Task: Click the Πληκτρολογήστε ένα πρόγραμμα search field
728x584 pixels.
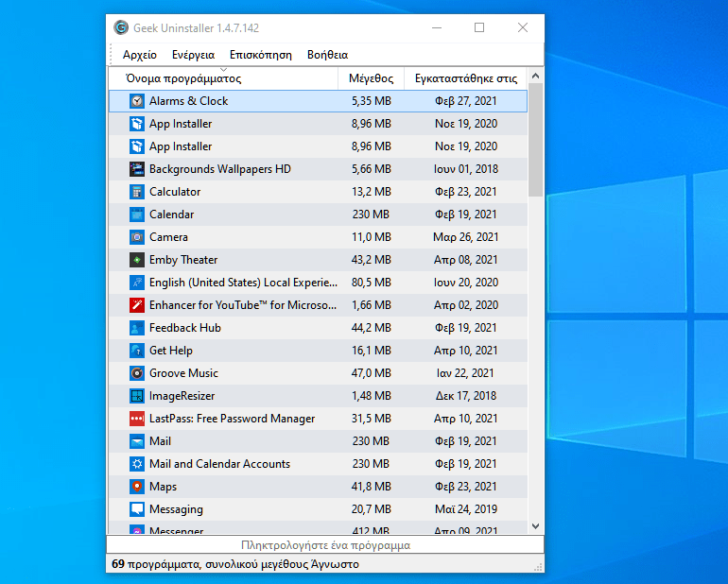Action: (325, 545)
